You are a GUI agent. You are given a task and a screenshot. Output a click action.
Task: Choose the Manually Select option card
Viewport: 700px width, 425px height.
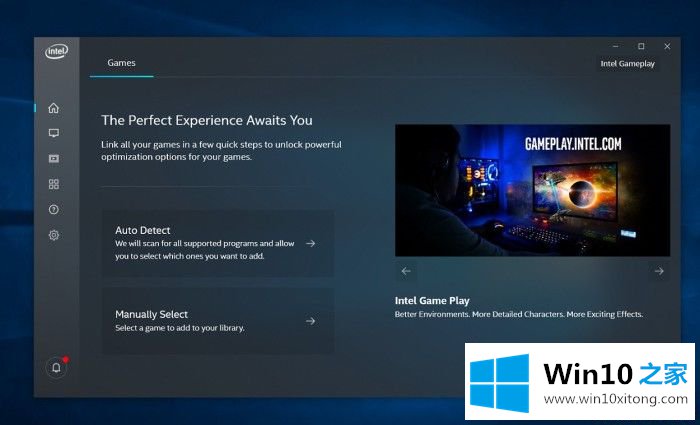pyautogui.click(x=218, y=321)
